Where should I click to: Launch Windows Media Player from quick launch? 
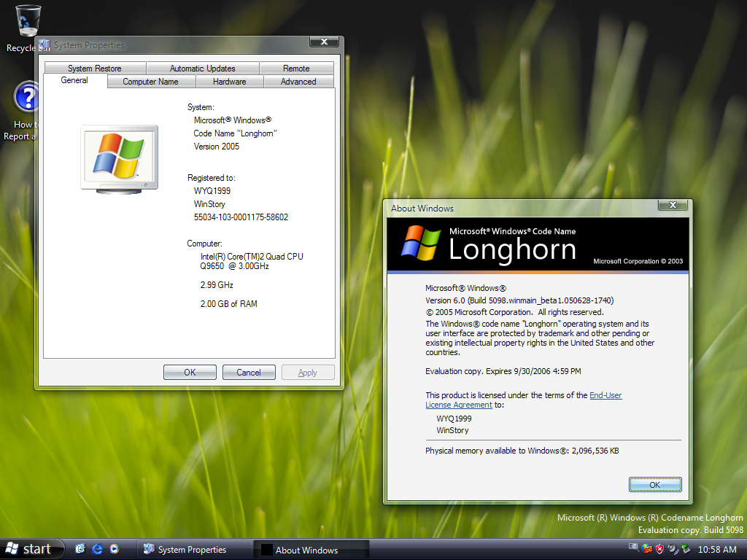[x=115, y=549]
